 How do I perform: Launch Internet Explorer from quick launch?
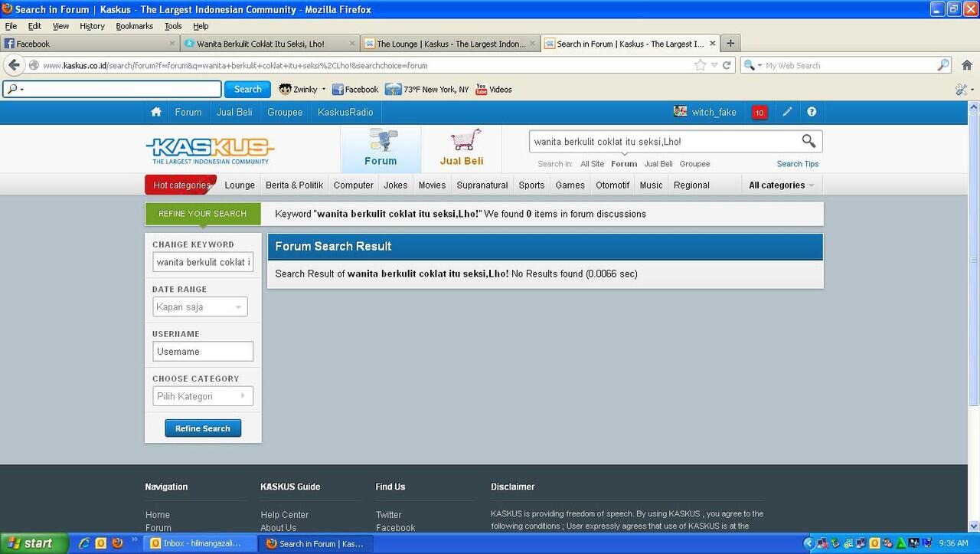coord(84,543)
